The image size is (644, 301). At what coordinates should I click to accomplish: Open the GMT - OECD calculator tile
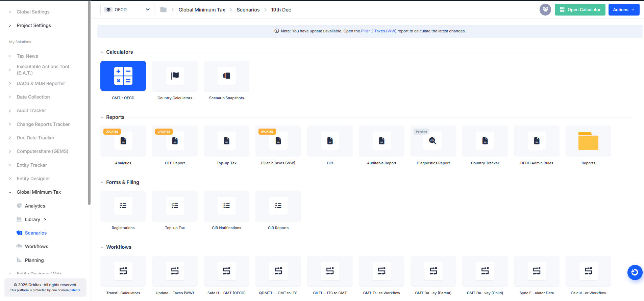(x=123, y=76)
